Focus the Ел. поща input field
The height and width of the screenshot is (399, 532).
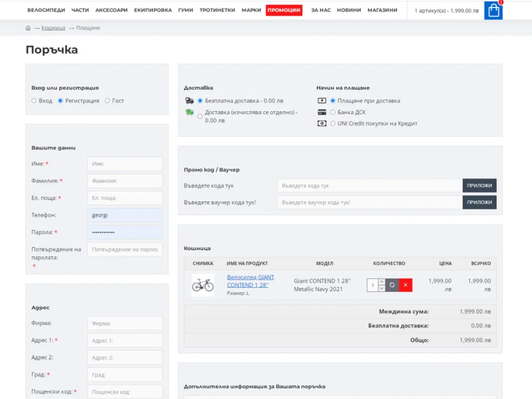[125, 198]
